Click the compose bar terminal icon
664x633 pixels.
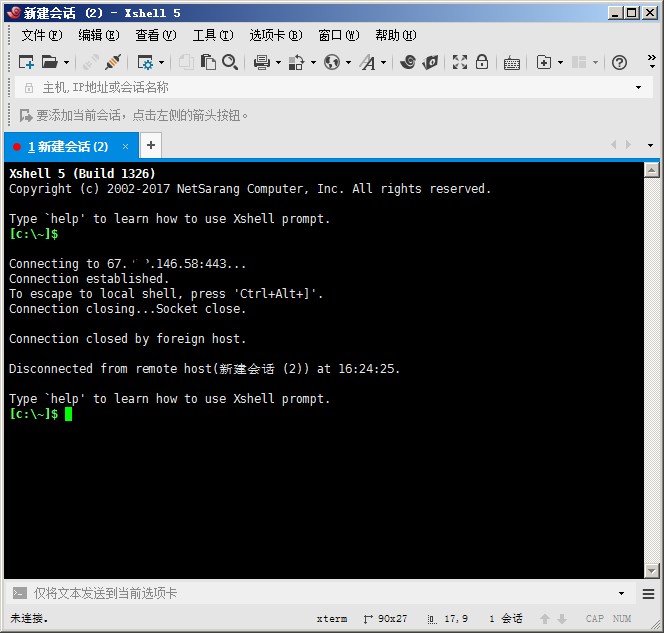coord(19,593)
